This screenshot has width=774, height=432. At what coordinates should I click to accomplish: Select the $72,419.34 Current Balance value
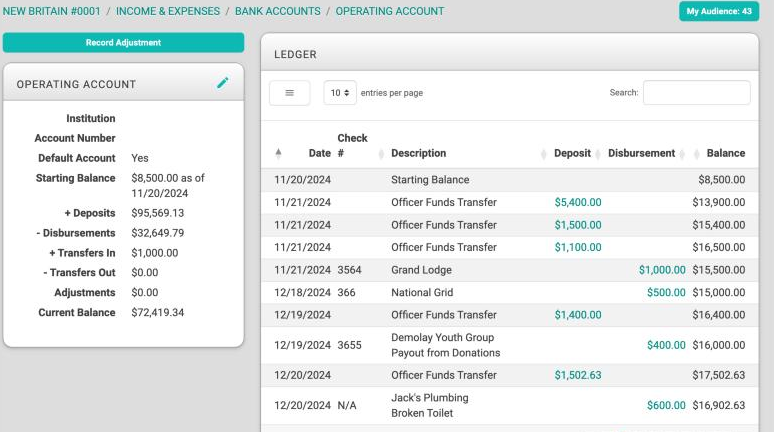coord(157,313)
